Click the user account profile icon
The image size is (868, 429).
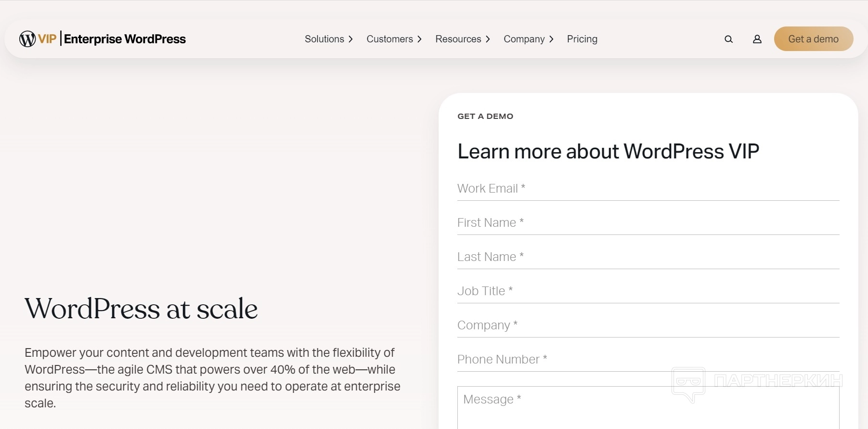[x=757, y=39]
